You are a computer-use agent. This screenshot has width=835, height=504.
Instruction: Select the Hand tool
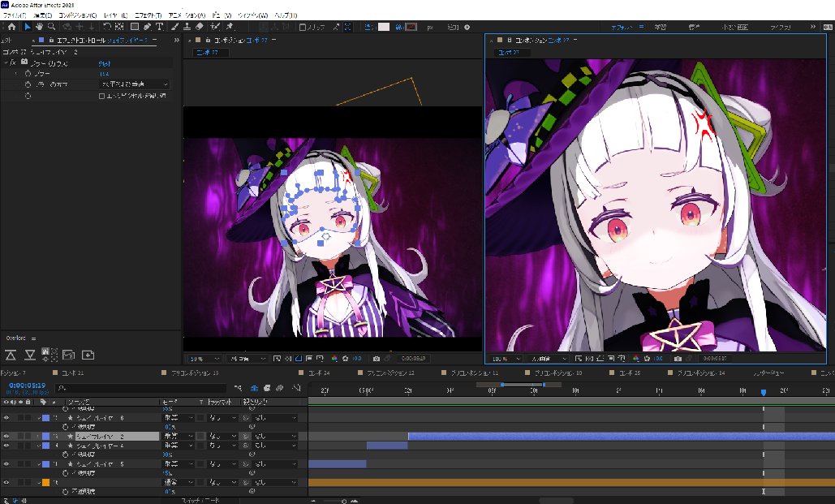tap(39, 27)
